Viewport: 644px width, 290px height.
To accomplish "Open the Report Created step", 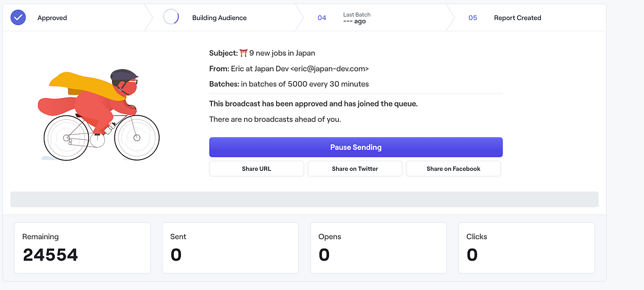I will [517, 18].
